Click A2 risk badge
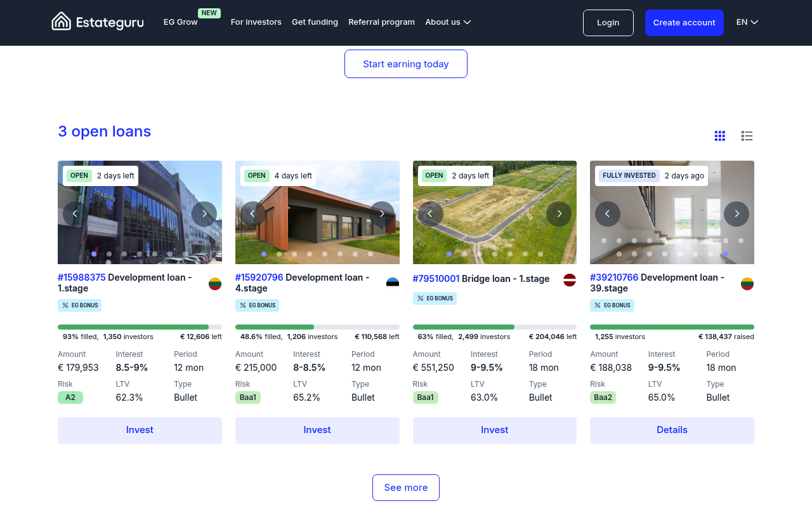This screenshot has height=508, width=812. point(70,398)
